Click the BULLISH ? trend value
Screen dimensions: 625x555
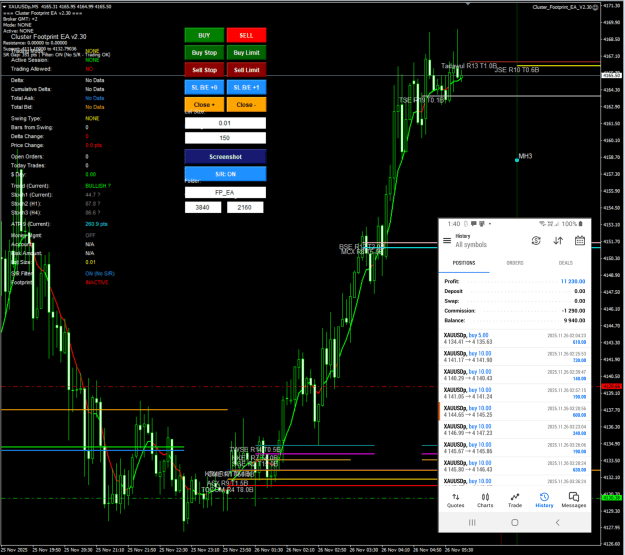click(x=98, y=186)
